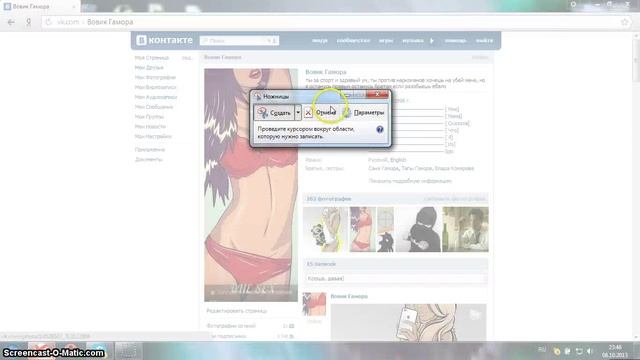Screen dimensions: 640x360
Task: Open Мои Настройки in the sidebar
Action: click(x=153, y=136)
